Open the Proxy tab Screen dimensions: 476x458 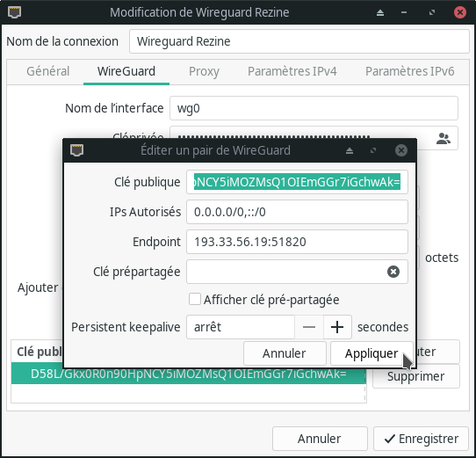204,71
